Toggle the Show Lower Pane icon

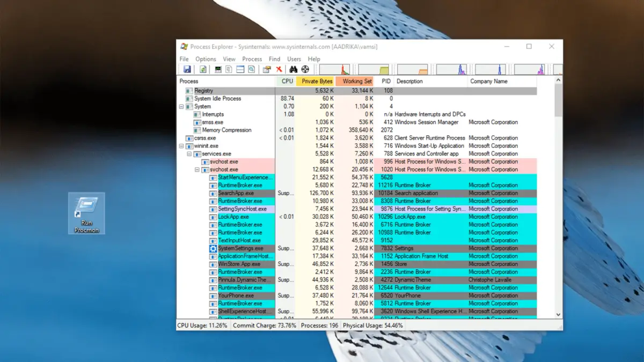pos(240,69)
